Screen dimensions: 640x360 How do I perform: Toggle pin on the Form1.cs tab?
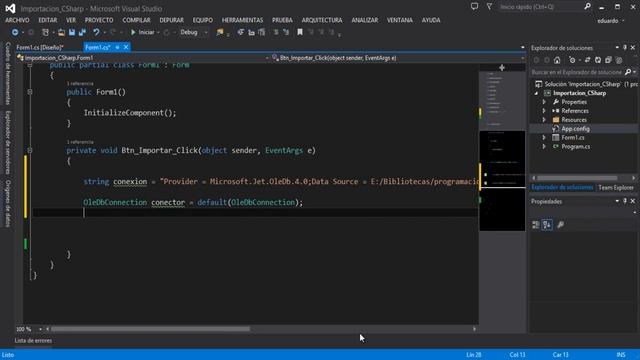pos(117,47)
